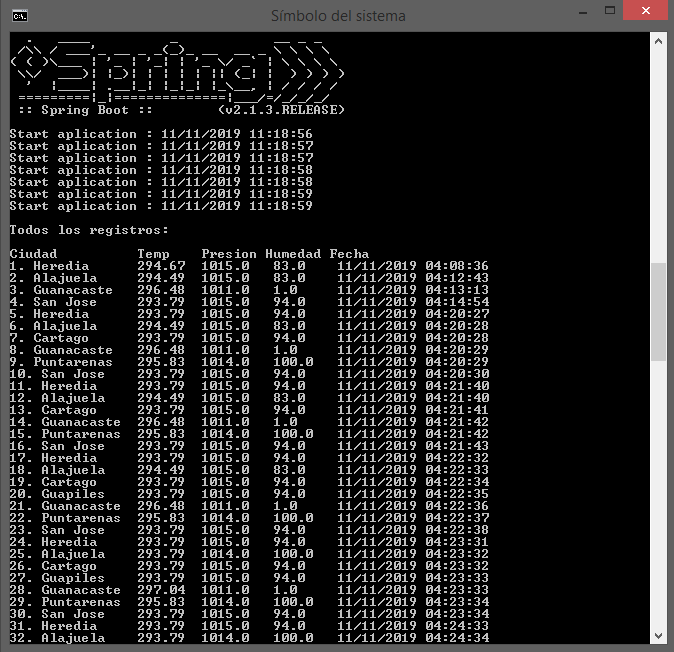The width and height of the screenshot is (674, 652).
Task: Click humidity 100.0 in row 9
Action: pyautogui.click(x=293, y=362)
